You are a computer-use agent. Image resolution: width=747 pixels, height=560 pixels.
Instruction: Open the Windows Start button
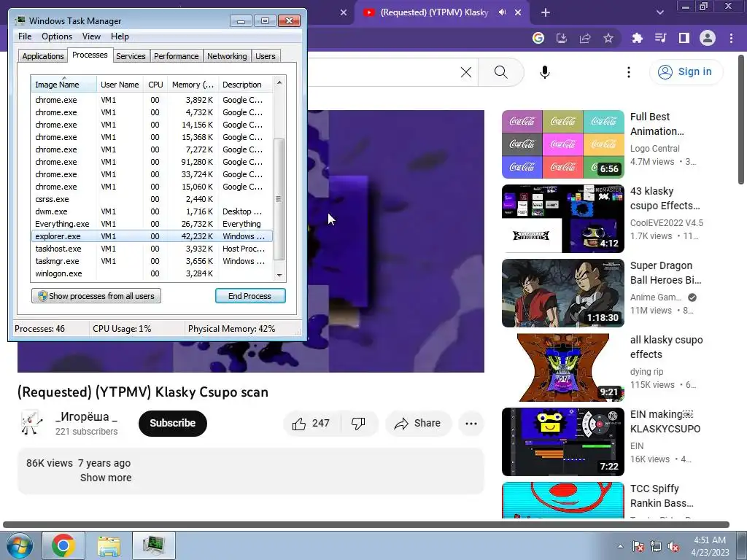20,545
